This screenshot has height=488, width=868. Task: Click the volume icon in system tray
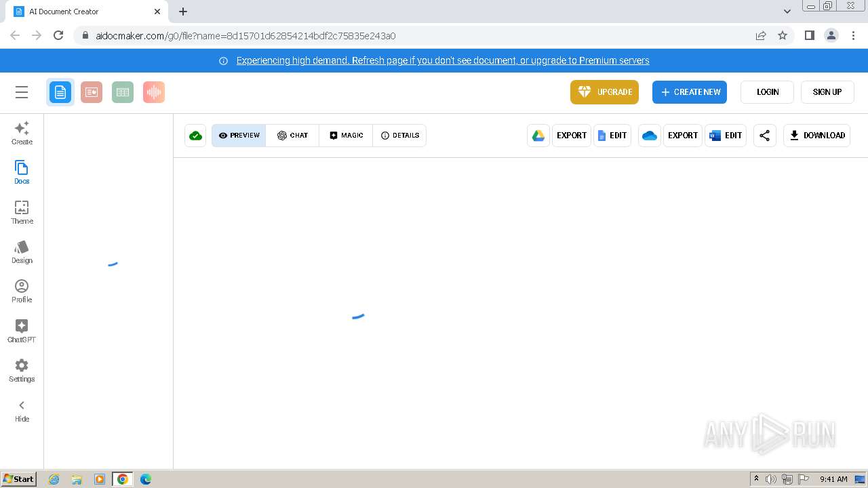771,479
